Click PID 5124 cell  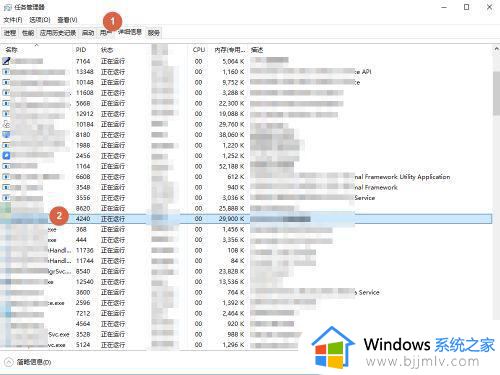point(83,345)
